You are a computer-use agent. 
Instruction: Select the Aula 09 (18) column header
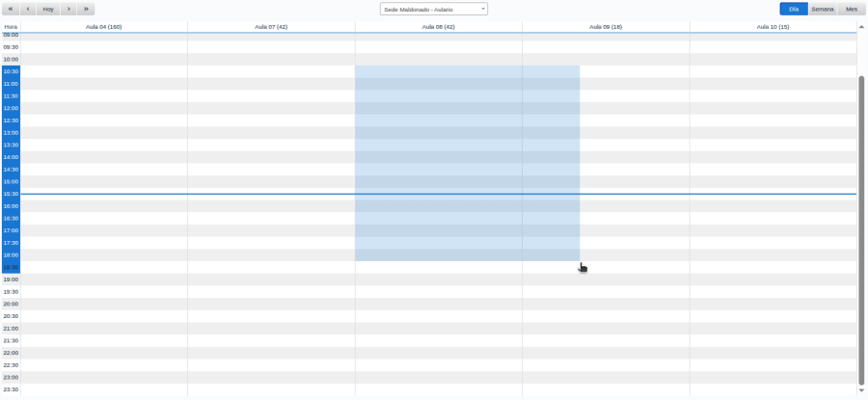tap(606, 27)
